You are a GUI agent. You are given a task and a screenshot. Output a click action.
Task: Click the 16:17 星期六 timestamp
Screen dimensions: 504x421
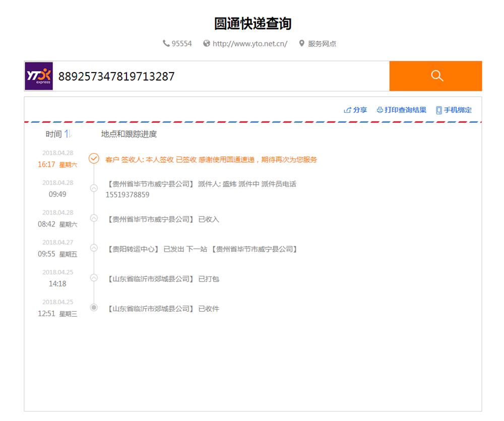pyautogui.click(x=57, y=164)
